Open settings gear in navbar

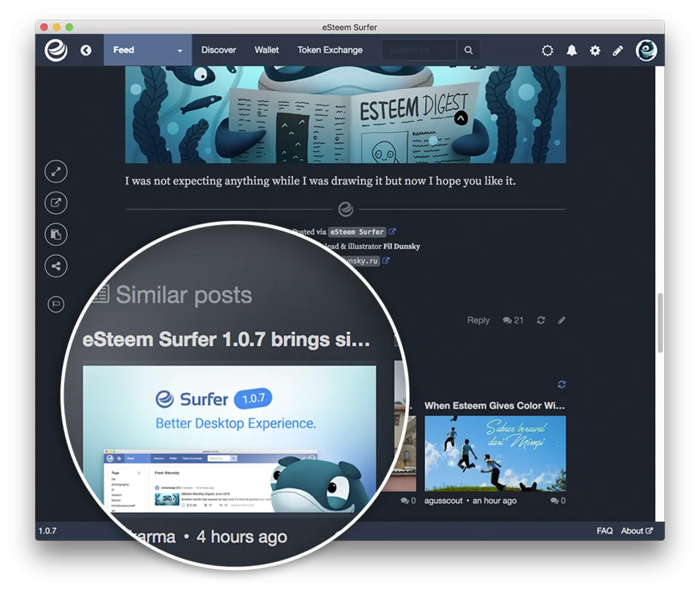pyautogui.click(x=595, y=50)
